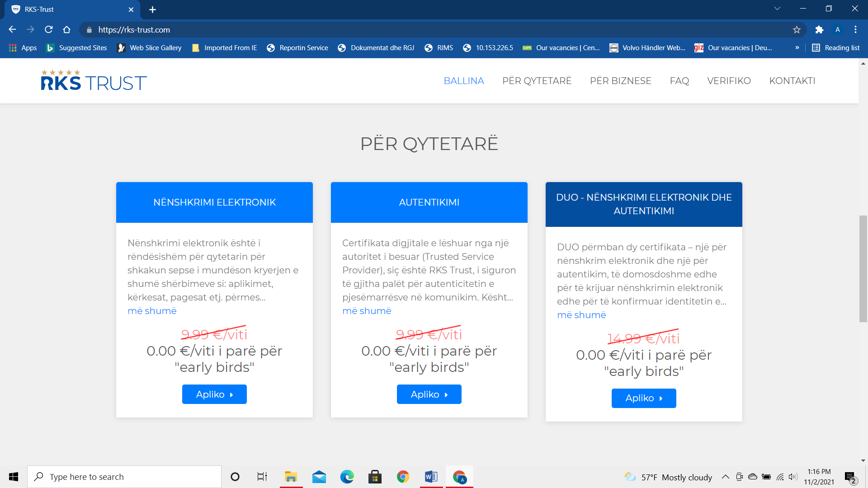Close the RKS-Trust tab
868x488 pixels.
click(131, 9)
